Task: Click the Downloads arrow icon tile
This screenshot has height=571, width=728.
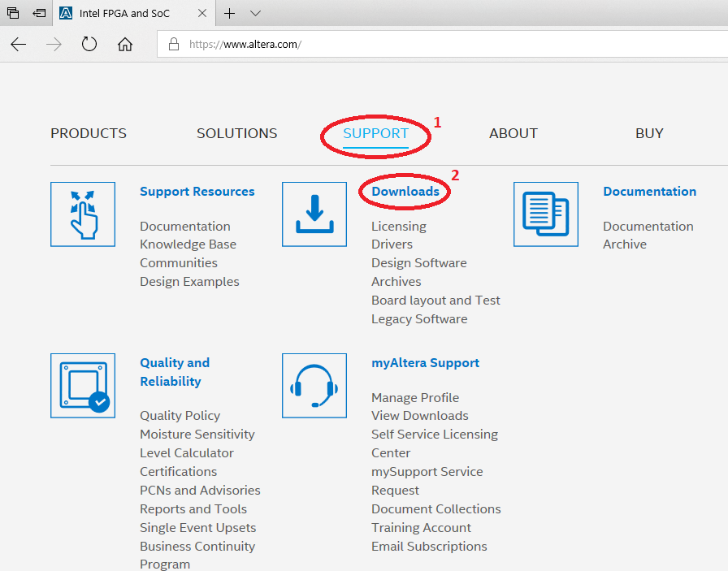Action: tap(314, 214)
